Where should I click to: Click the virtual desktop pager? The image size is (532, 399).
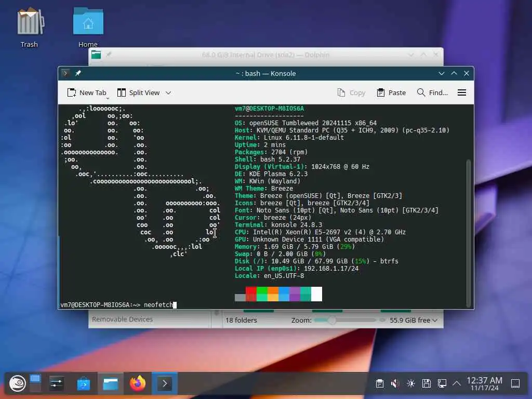click(x=35, y=383)
